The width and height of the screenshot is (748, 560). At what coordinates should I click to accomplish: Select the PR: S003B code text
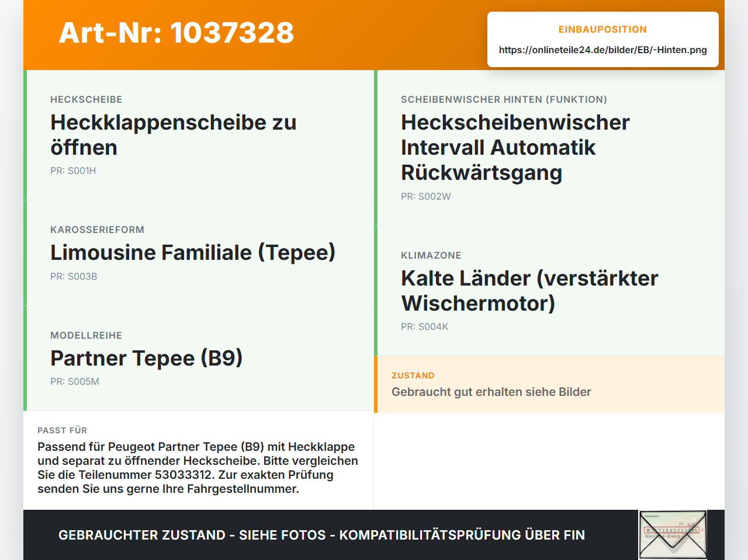[x=74, y=276]
